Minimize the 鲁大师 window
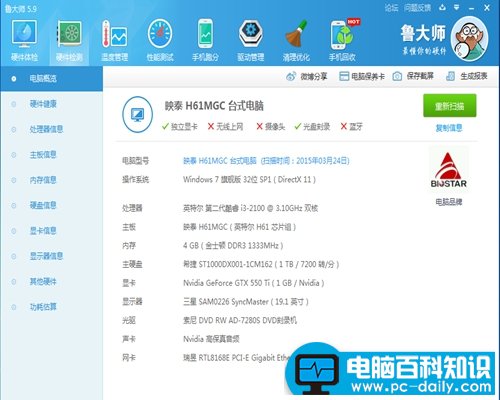 tap(471, 8)
